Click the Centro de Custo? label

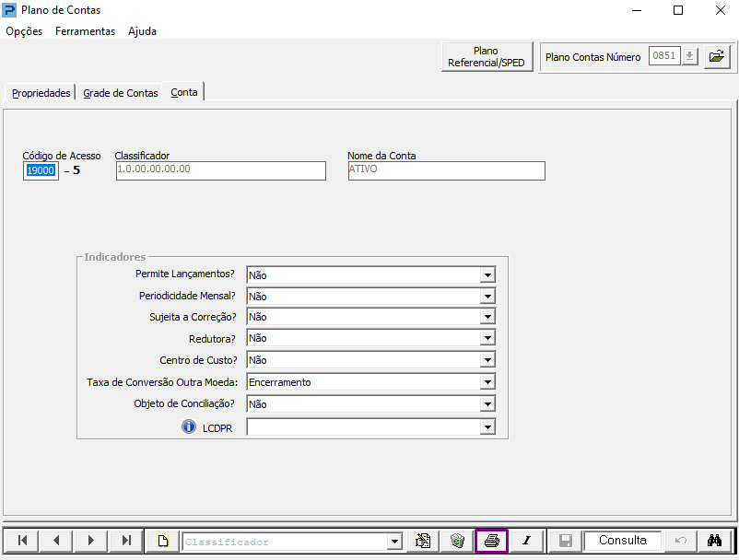[198, 360]
